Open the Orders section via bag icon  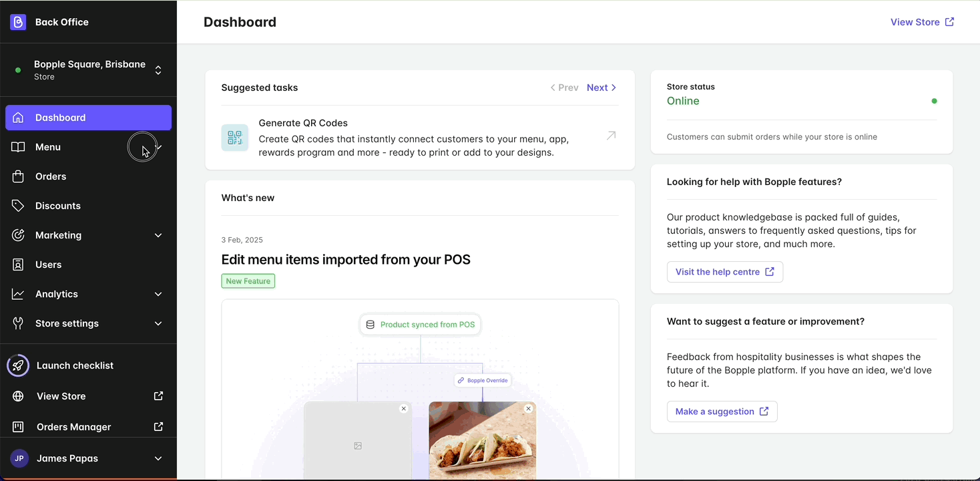pos(18,176)
